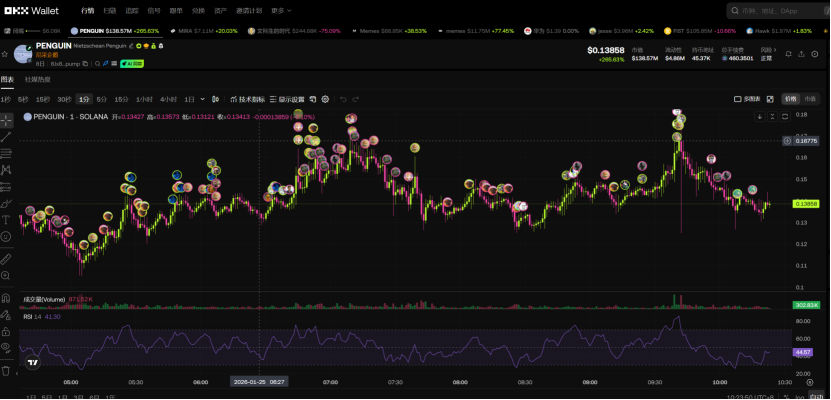
Task: Open time axis settings gear
Action: tap(809, 382)
